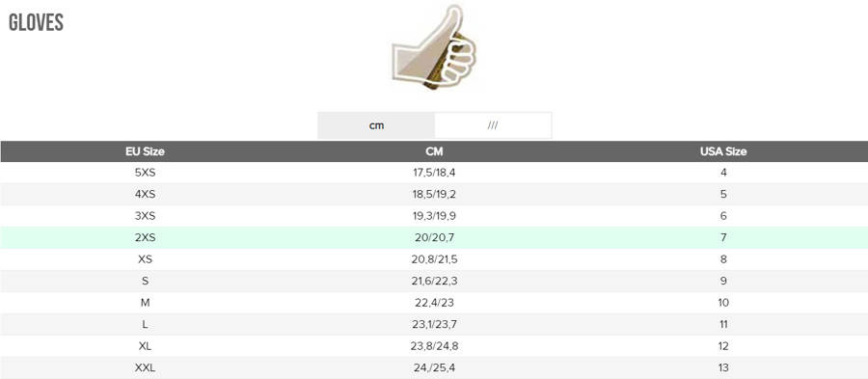The height and width of the screenshot is (379, 868).
Task: Switch units to the cm tab
Action: point(376,125)
